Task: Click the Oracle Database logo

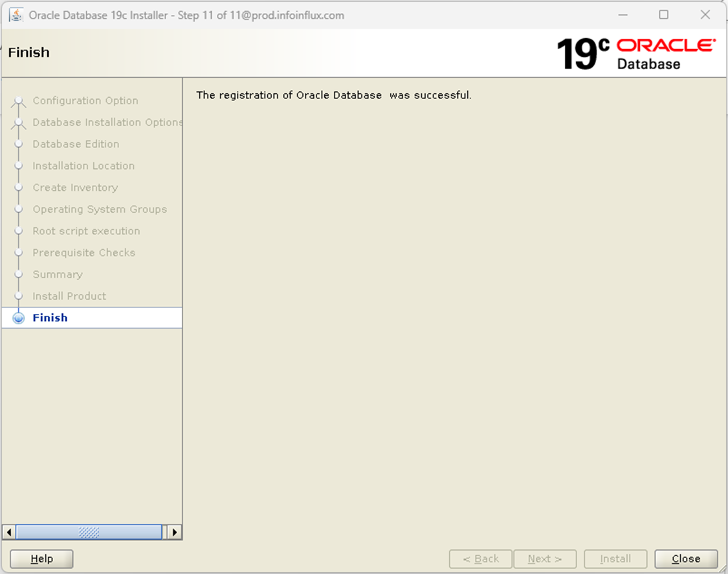Action: pyautogui.click(x=661, y=52)
